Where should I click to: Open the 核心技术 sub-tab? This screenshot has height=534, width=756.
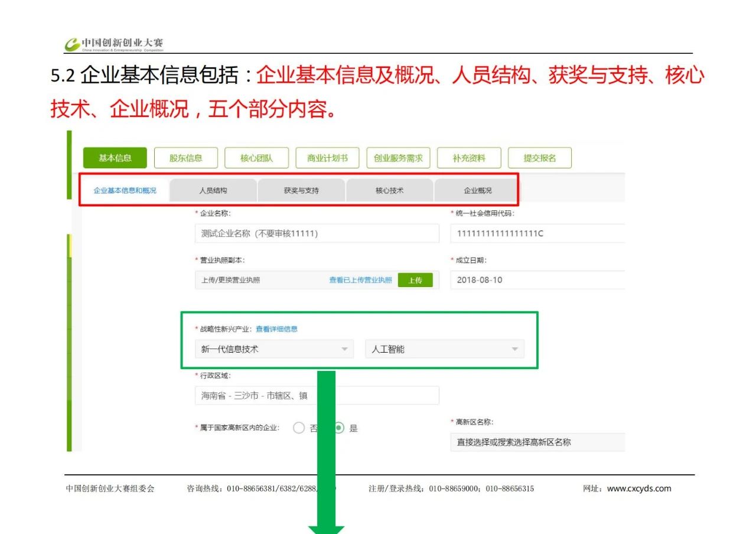click(x=390, y=191)
